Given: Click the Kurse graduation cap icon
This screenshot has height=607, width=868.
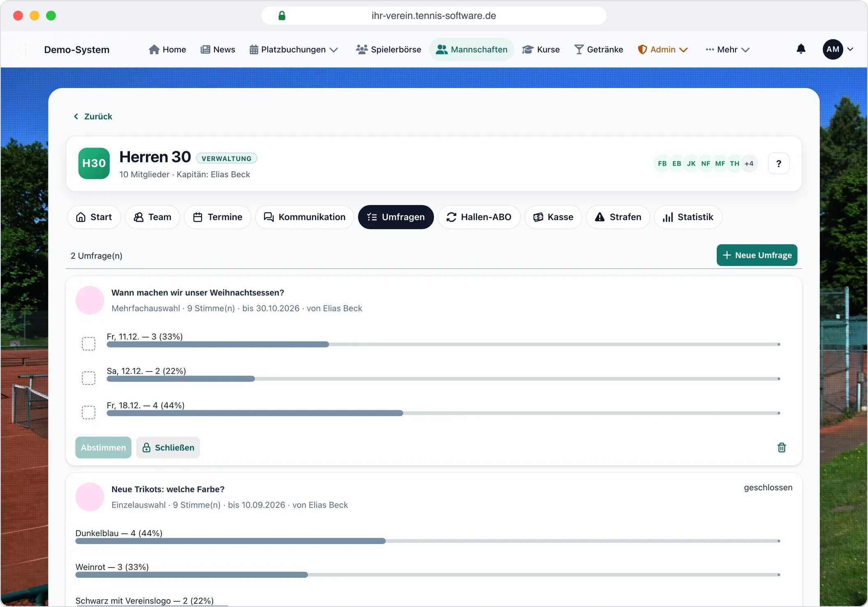Looking at the screenshot, I should click(x=528, y=49).
